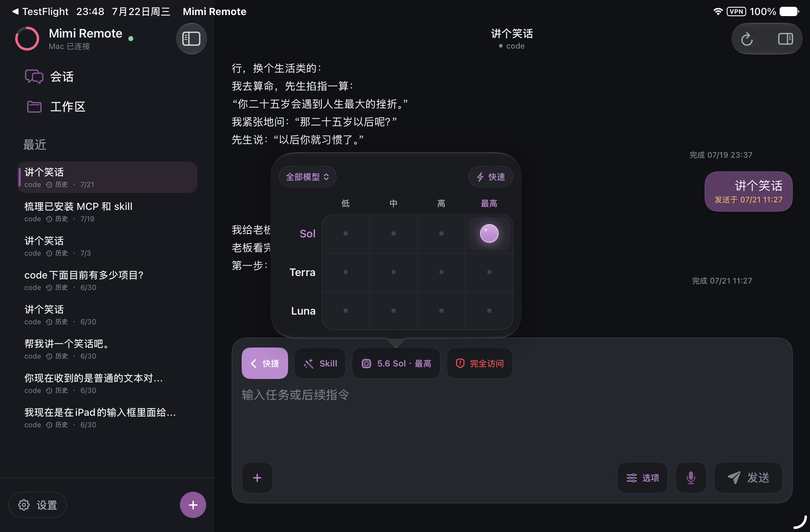Open the 梳理已安装 MCP 和 skill session
Image resolution: width=810 pixels, height=532 pixels.
108,212
